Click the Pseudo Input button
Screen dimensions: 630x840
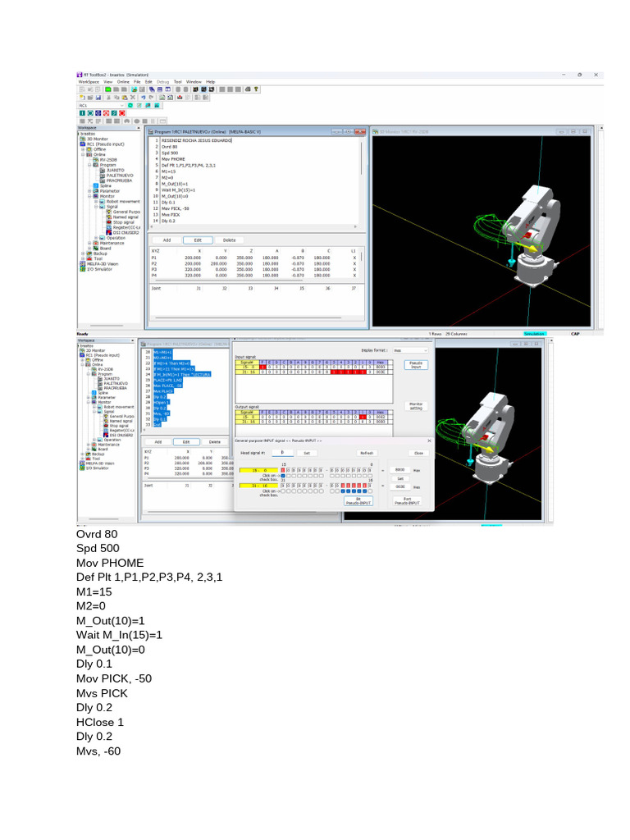(416, 364)
